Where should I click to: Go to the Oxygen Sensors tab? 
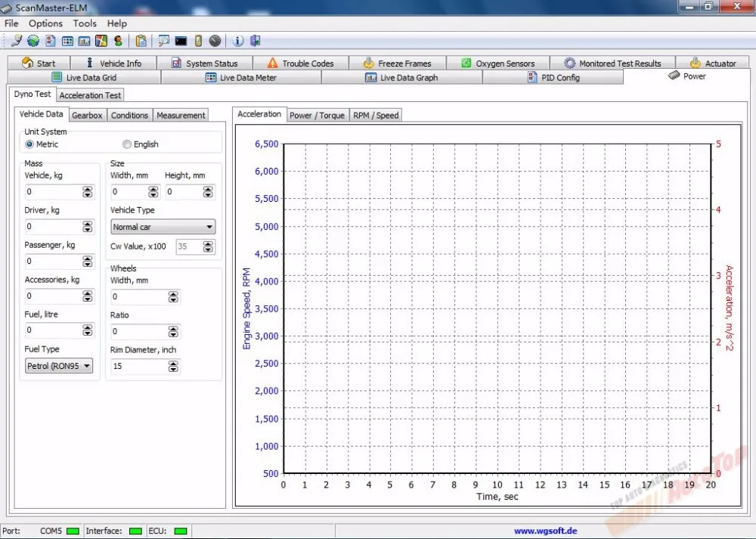click(498, 64)
